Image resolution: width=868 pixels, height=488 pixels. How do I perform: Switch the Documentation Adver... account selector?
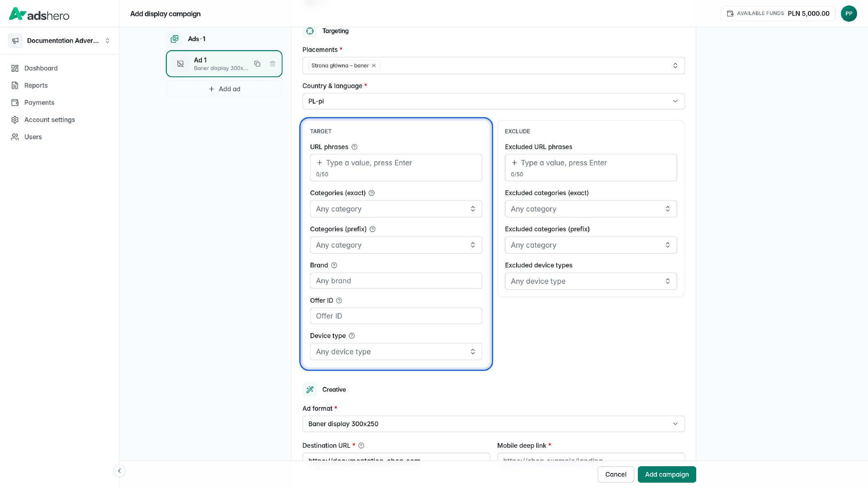click(x=60, y=41)
